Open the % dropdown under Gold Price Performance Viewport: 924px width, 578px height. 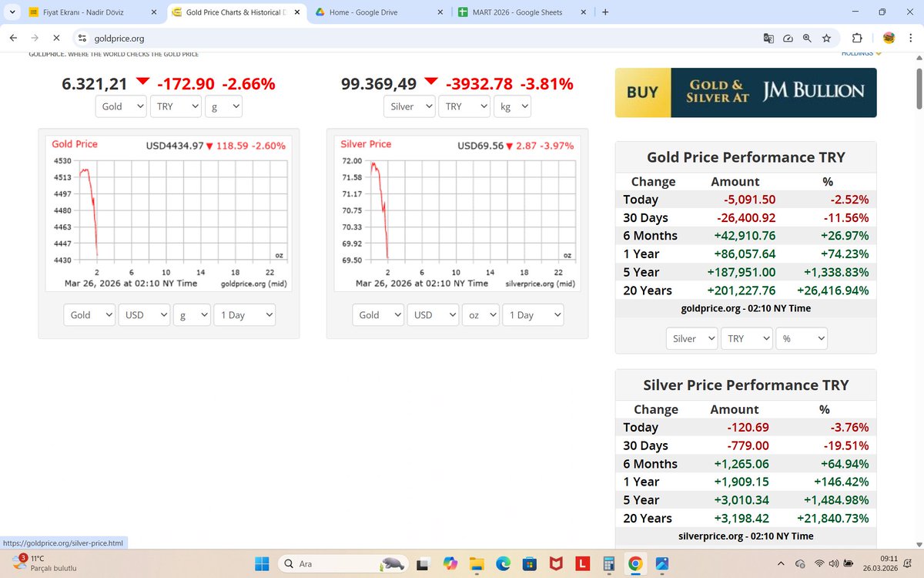802,338
